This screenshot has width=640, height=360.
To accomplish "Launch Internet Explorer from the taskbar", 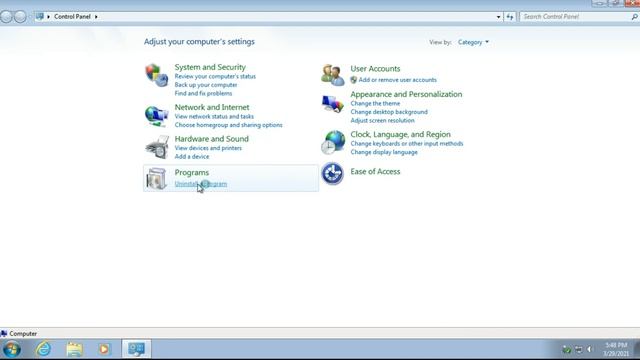I will [43, 349].
